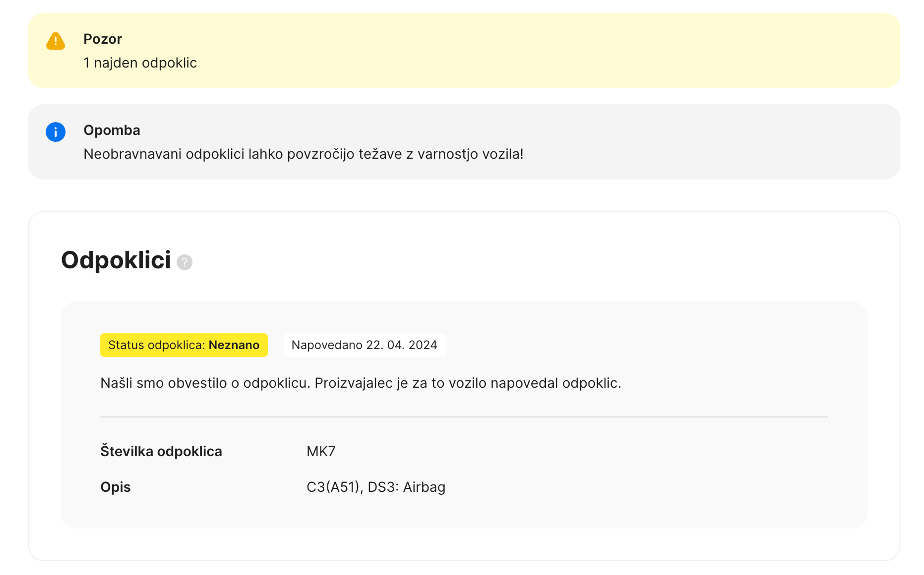
Task: Click the divider line inside the recall card
Action: 464,417
